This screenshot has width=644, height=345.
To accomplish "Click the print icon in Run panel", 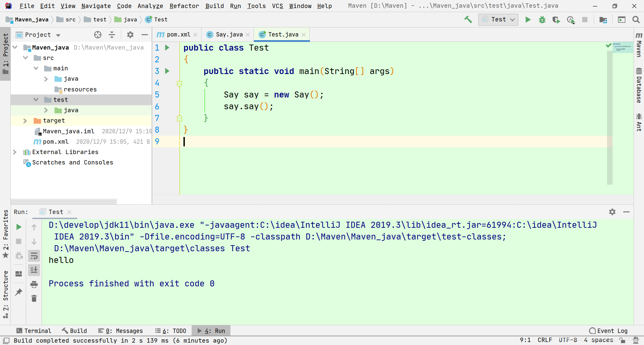I will tap(34, 284).
